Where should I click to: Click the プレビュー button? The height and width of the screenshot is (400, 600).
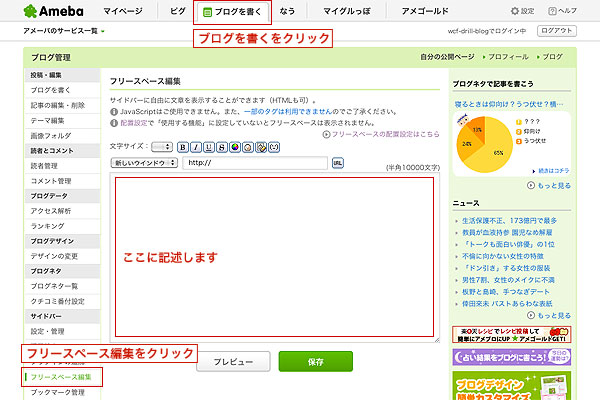(x=233, y=361)
